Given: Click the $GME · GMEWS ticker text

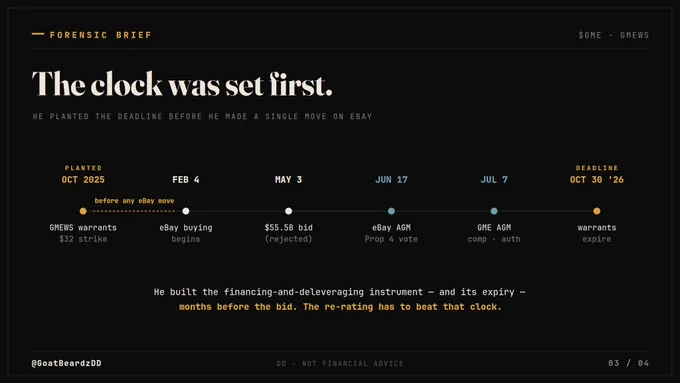Looking at the screenshot, I should 614,35.
